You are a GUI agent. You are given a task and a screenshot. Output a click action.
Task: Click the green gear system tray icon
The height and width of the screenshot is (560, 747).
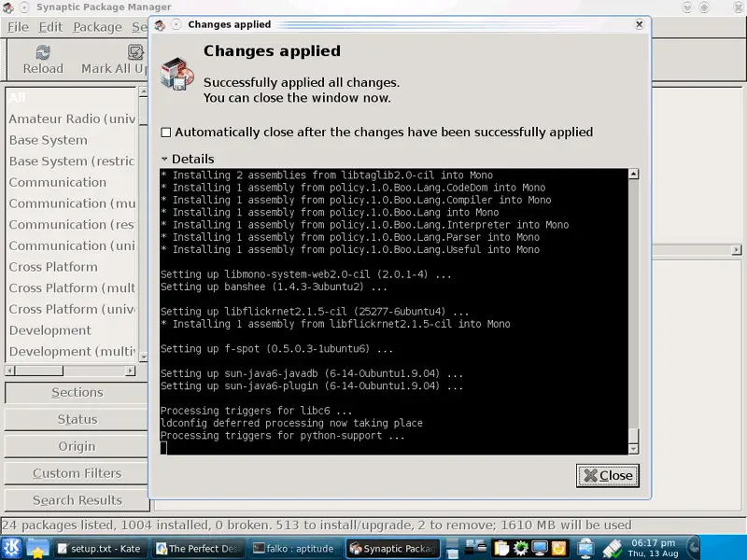point(520,548)
